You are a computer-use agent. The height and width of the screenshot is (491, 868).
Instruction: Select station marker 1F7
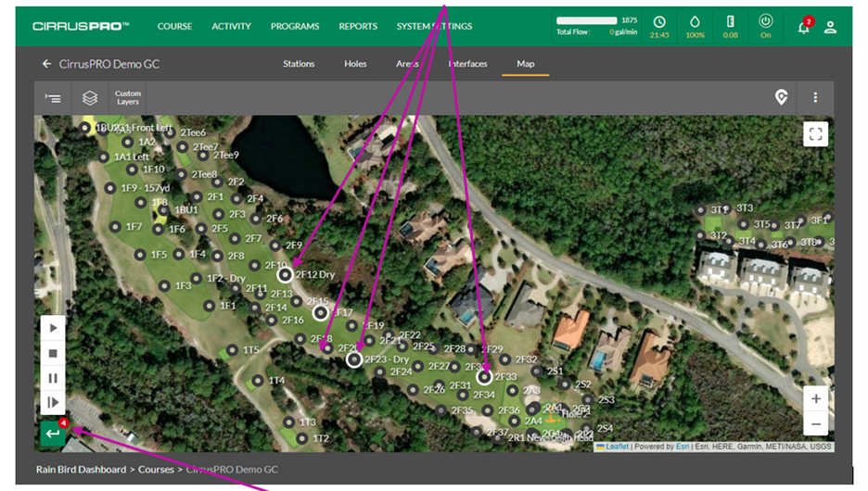click(x=115, y=227)
